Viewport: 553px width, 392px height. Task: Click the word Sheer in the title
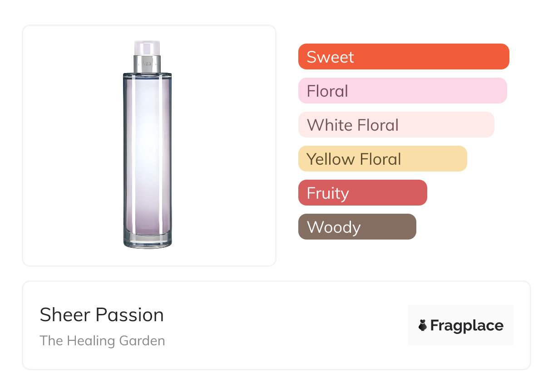59,315
